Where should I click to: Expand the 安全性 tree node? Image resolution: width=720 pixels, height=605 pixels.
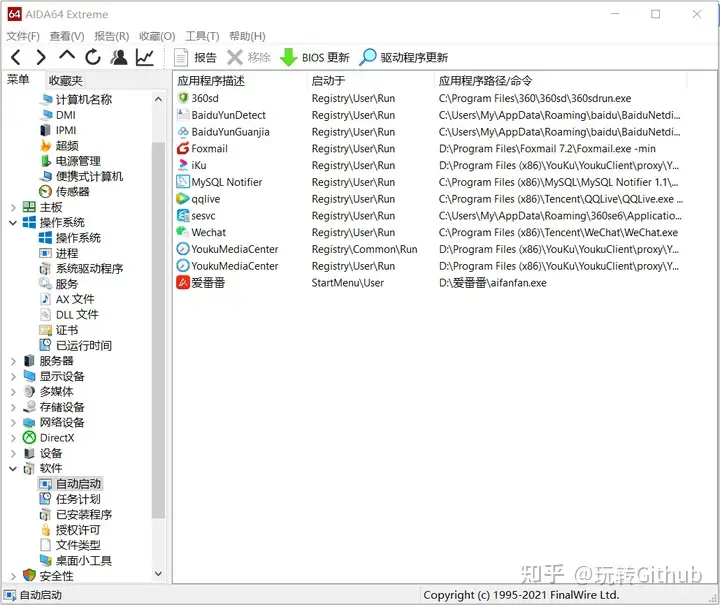(13, 577)
